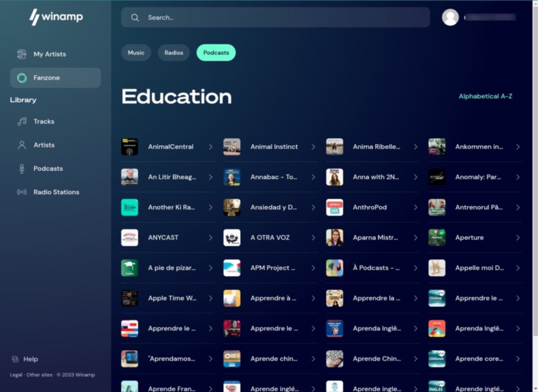538x392 pixels.
Task: Switch to the Radios tab
Action: [x=174, y=52]
